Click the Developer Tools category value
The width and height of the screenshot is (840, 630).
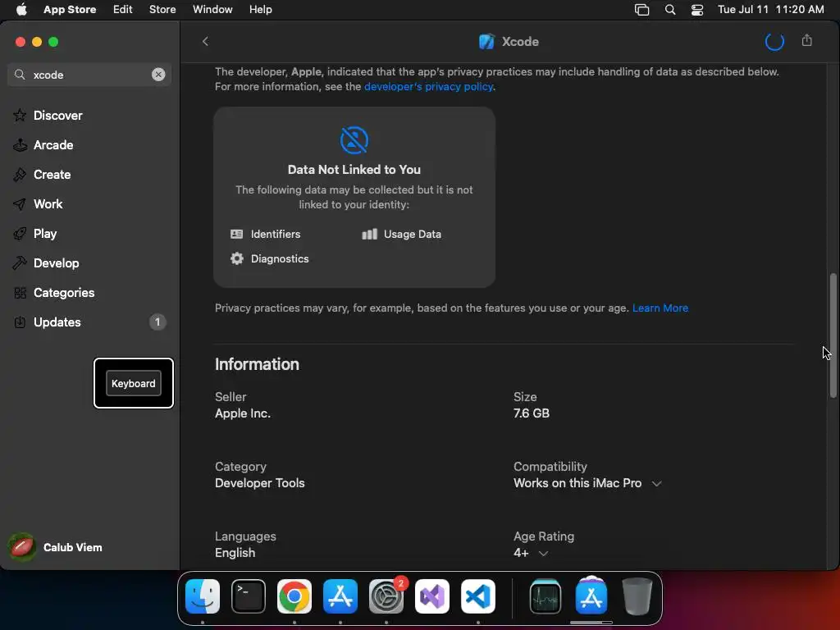(x=260, y=482)
